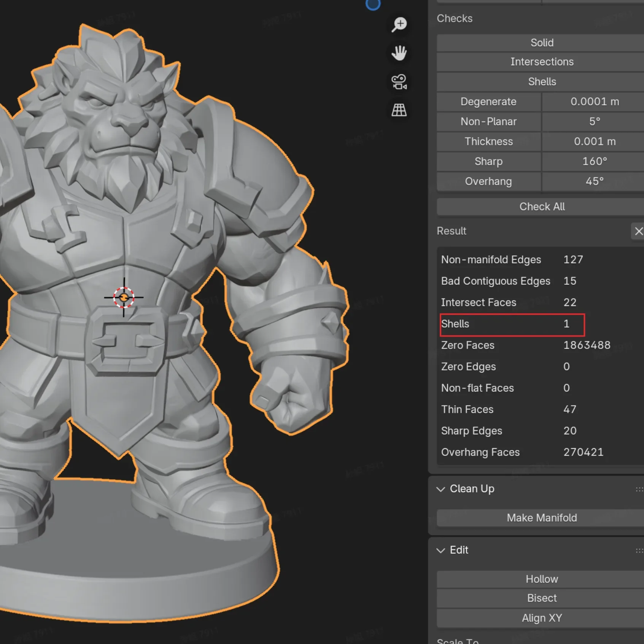
Task: Grab the Edit panel drag handle
Action: (639, 550)
